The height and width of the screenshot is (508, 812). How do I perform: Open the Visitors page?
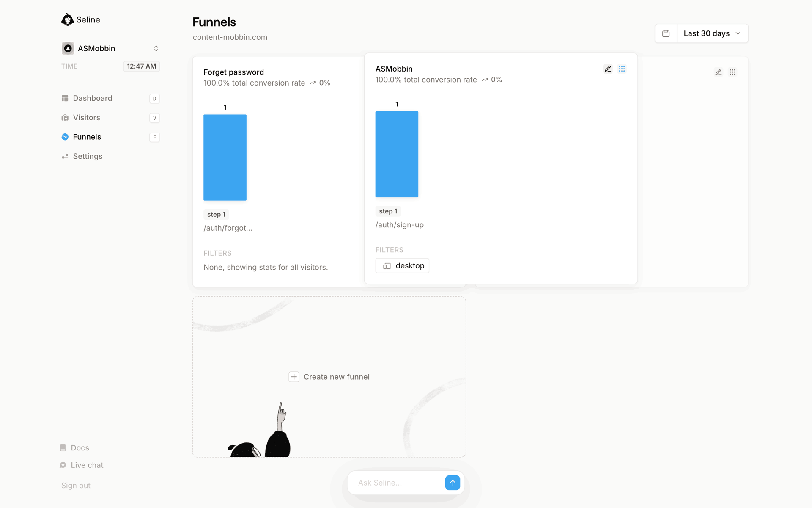[x=87, y=118]
